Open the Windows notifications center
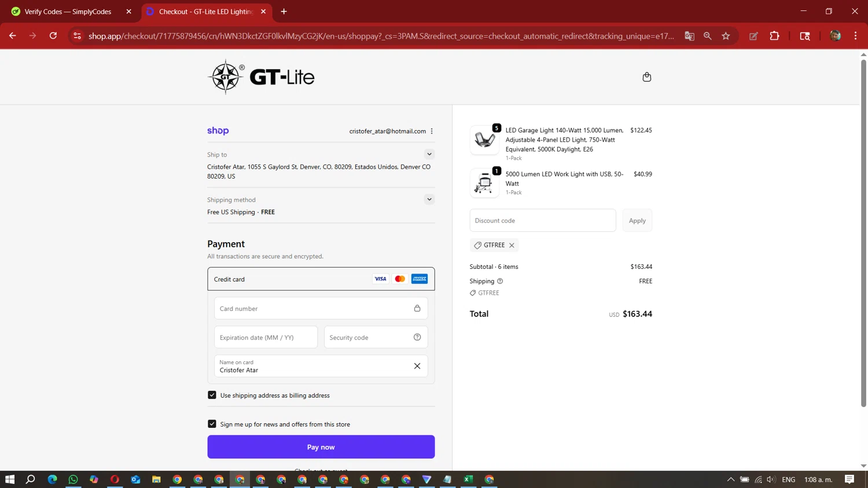 click(x=849, y=479)
